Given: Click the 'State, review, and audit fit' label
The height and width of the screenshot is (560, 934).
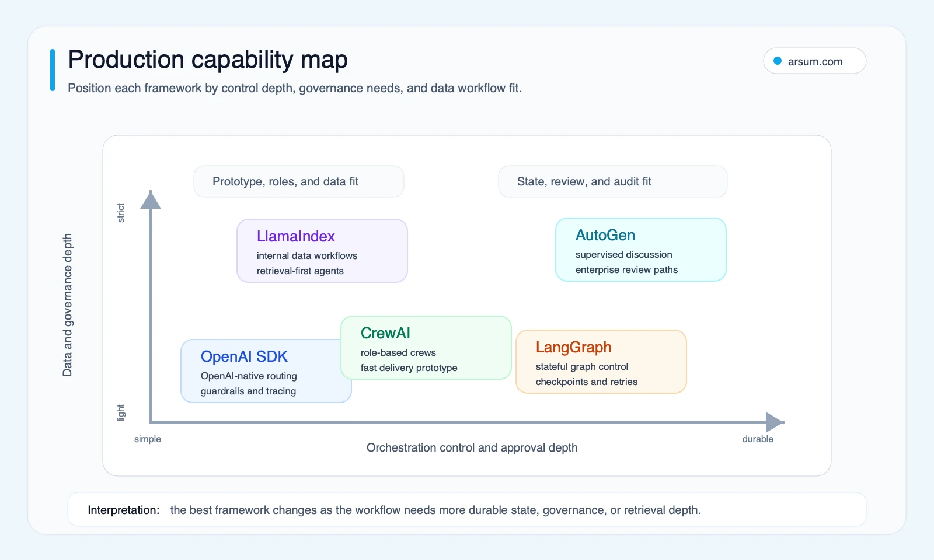Looking at the screenshot, I should point(613,181).
